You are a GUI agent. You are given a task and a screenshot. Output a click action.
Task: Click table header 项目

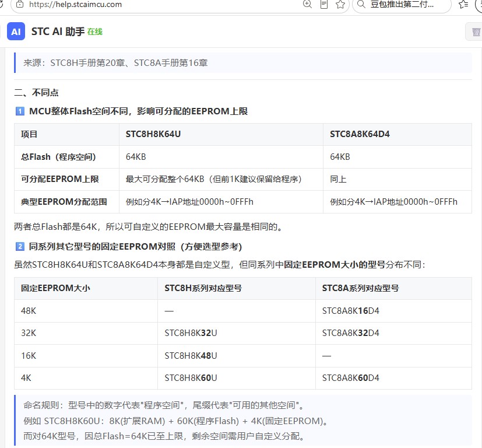(29, 134)
